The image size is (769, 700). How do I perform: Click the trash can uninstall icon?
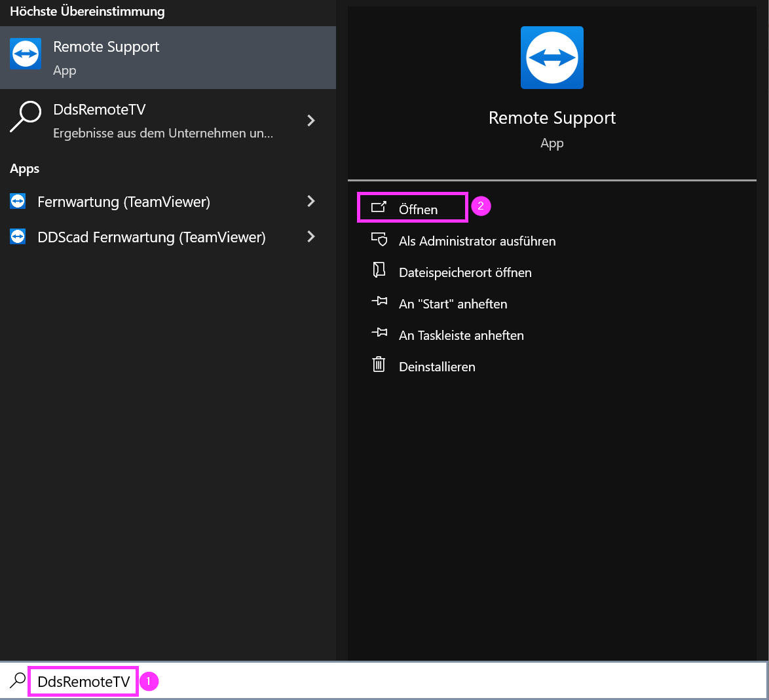click(379, 364)
